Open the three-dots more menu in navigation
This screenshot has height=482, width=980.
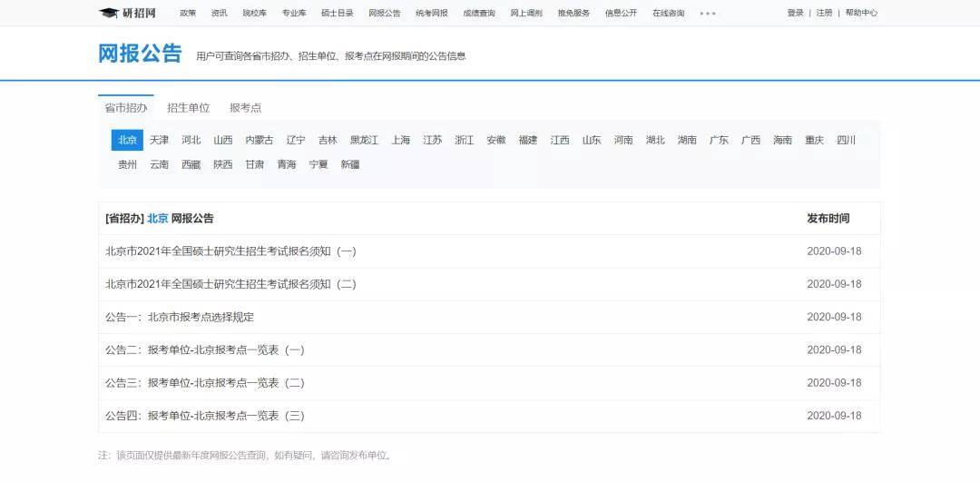[708, 13]
